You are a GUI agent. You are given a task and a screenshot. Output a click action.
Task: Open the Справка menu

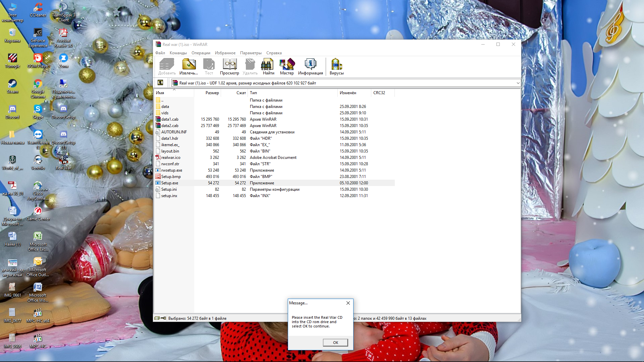pyautogui.click(x=274, y=53)
